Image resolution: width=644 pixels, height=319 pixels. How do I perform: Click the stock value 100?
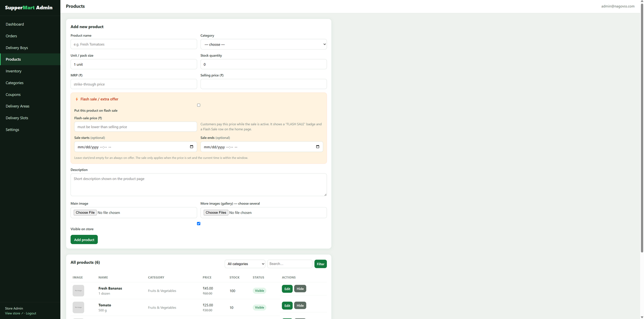click(232, 291)
